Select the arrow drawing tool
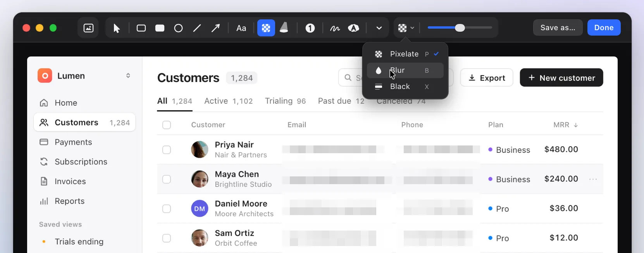 [215, 28]
